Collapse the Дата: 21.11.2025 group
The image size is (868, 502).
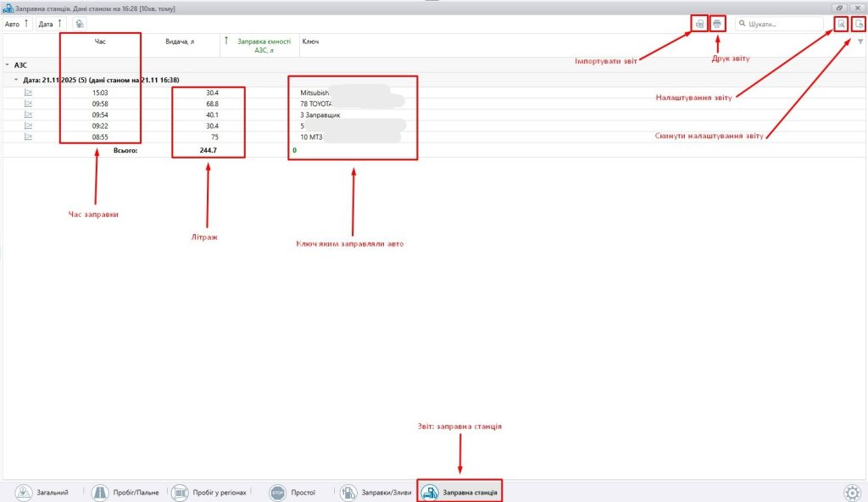16,80
